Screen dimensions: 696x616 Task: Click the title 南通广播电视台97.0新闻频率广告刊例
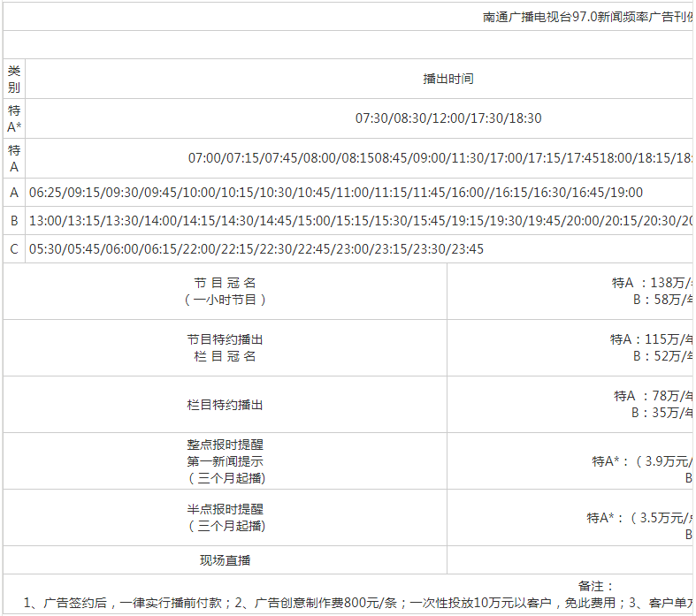point(588,17)
